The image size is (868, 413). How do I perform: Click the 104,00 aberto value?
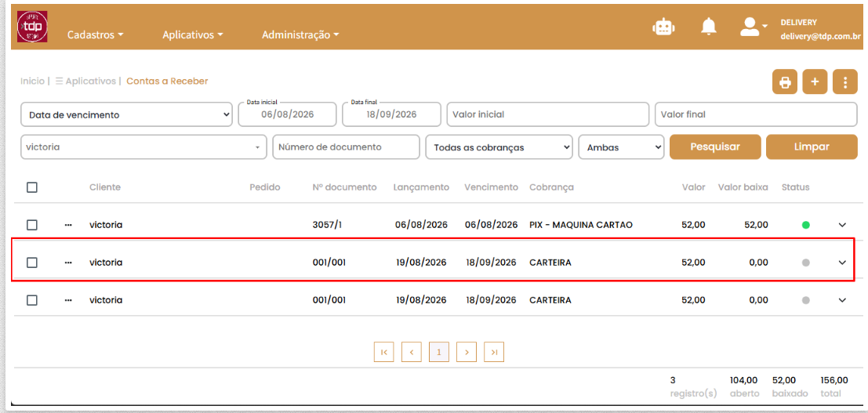click(743, 380)
